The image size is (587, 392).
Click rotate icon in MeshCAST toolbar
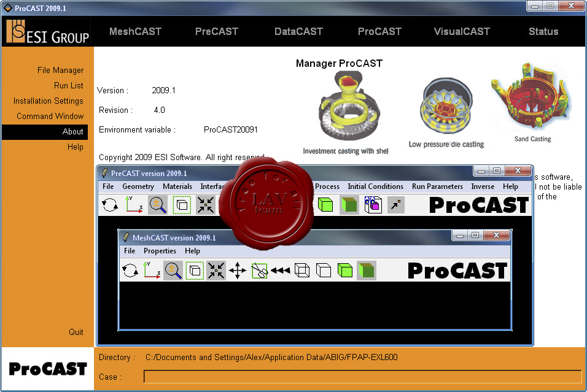coord(130,271)
